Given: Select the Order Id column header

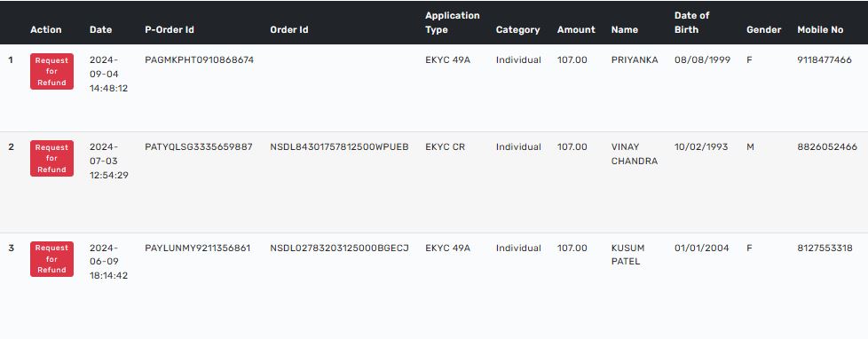Looking at the screenshot, I should click(x=289, y=30).
